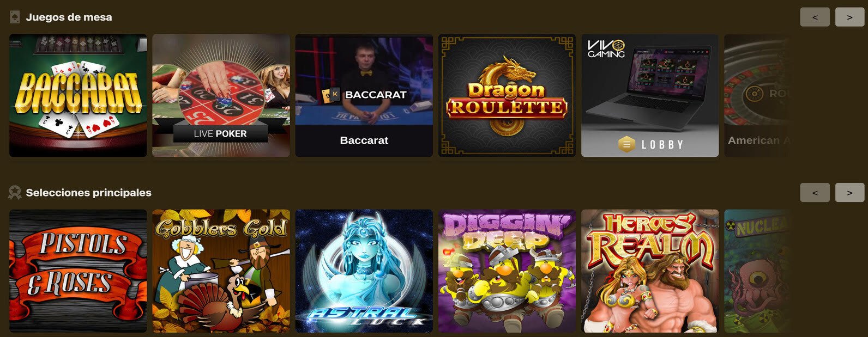Open the Gobblers Gold slot game
The image size is (868, 337).
(x=221, y=271)
